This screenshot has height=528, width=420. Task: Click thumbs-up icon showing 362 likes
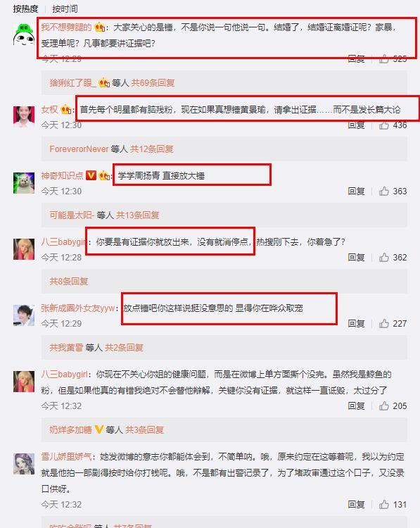pyautogui.click(x=384, y=257)
